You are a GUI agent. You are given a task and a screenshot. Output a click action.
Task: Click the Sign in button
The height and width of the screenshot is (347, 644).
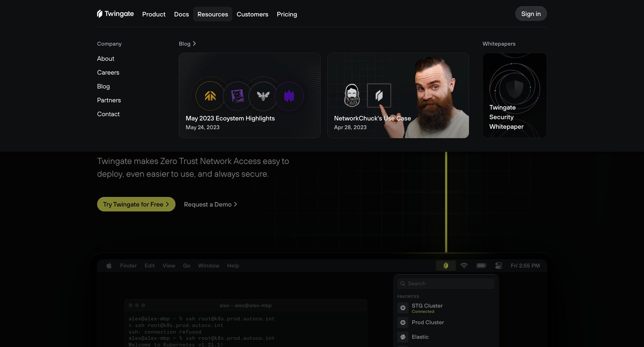531,14
